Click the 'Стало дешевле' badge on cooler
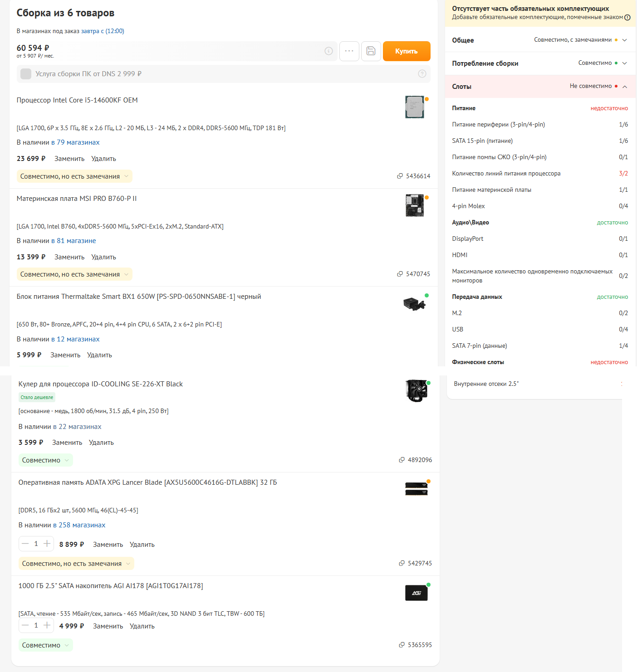Image resolution: width=637 pixels, height=672 pixels. click(37, 397)
